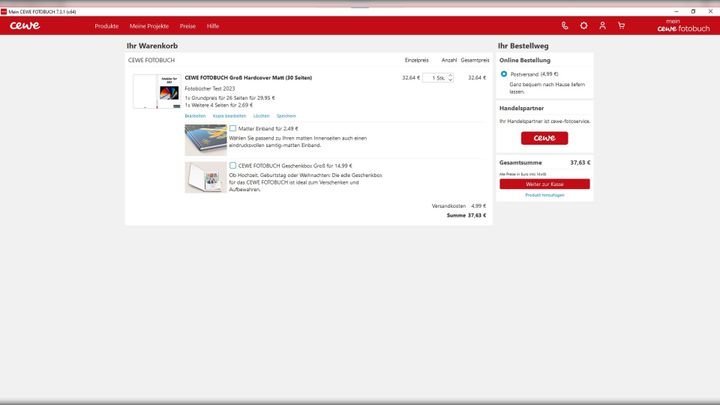
Task: Click the mein cewe fotobuch logo
Action: pos(683,26)
